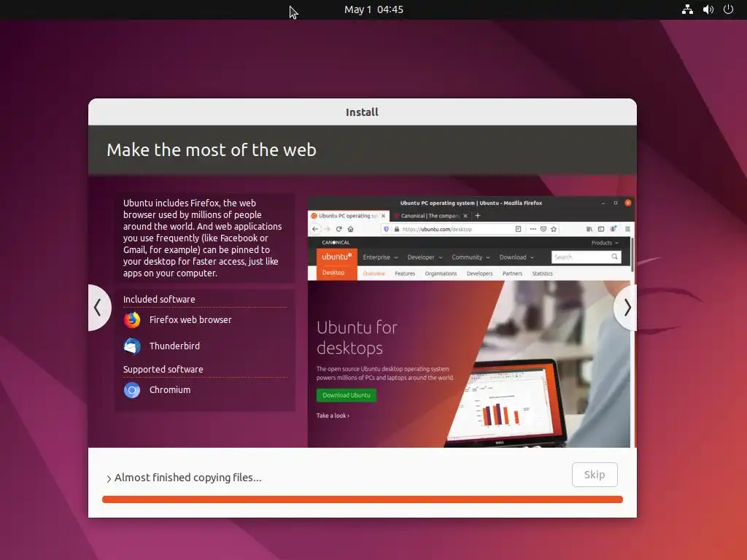Open the clock showing May 1 04:45
The height and width of the screenshot is (560, 747).
373,9
